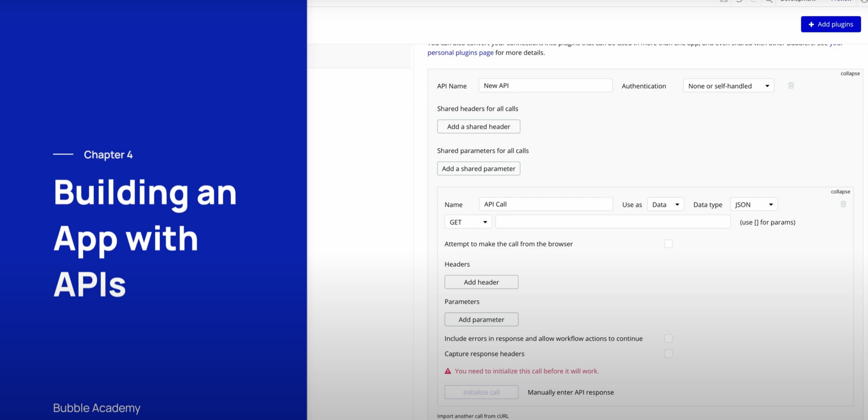Collapse the New API section
The width and height of the screenshot is (868, 420).
point(849,73)
